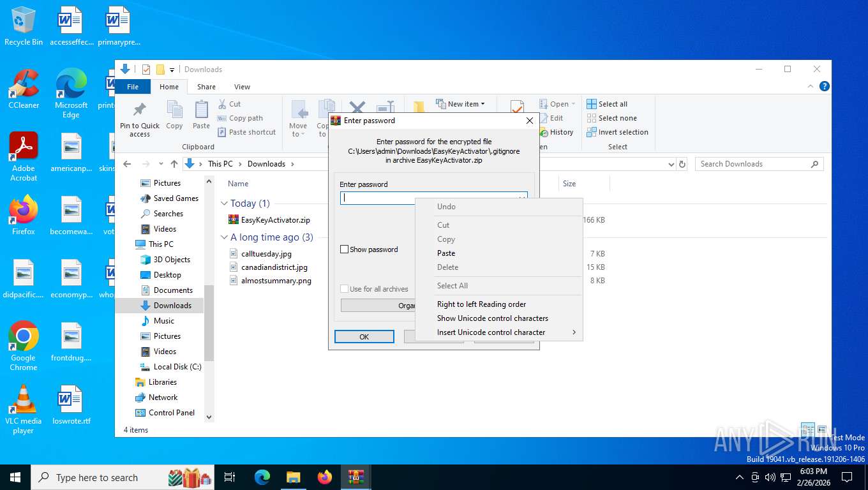Click OK in the password dialog

click(364, 337)
